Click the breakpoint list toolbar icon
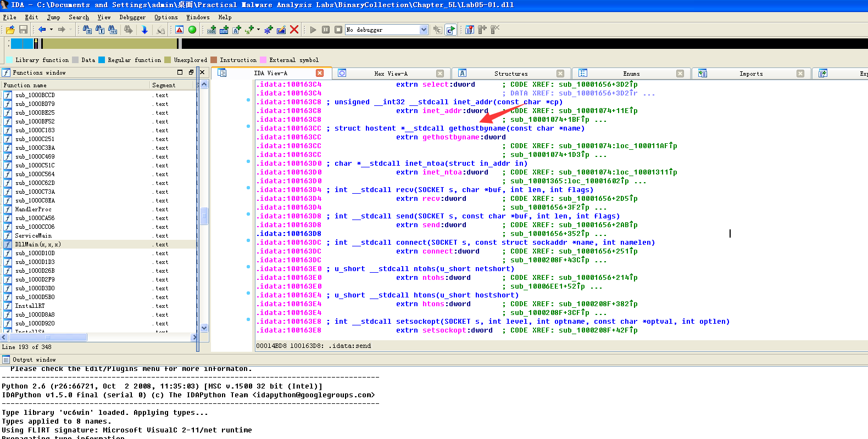The width and height of the screenshot is (868, 439). coord(470,30)
